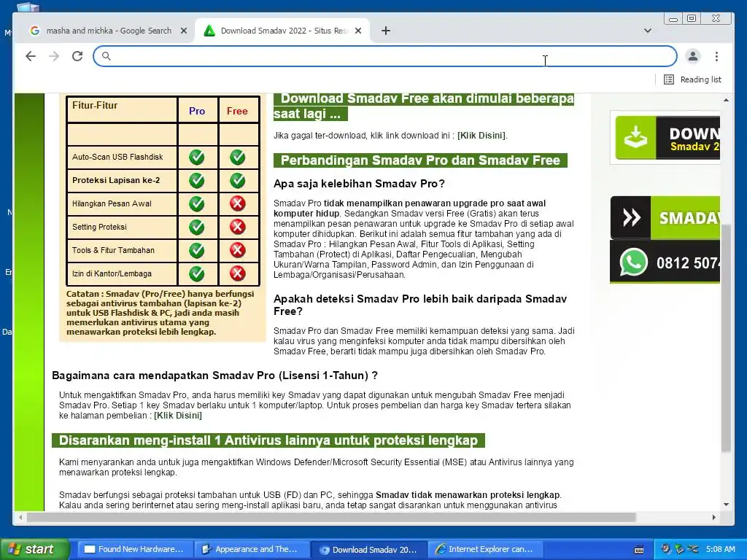Click Pro checkmark for Auto-Scan USB Flashdisk

tap(197, 157)
